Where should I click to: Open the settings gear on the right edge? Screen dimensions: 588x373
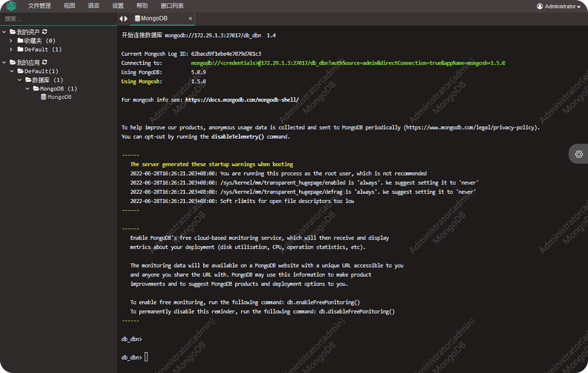coord(578,154)
